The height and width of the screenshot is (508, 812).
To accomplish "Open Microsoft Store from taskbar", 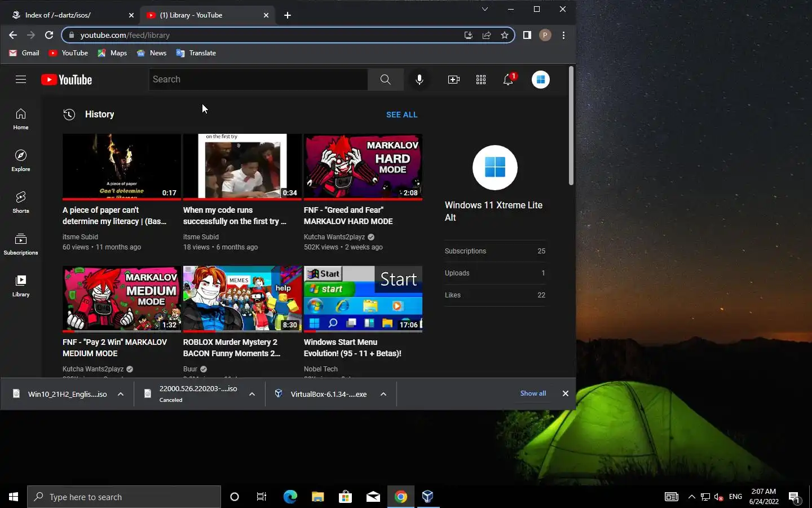I will (x=345, y=497).
